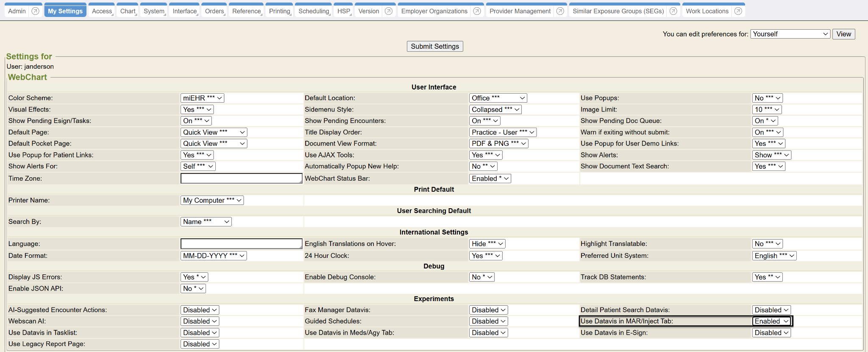Click the arrow icon beside Version tab

click(x=388, y=11)
